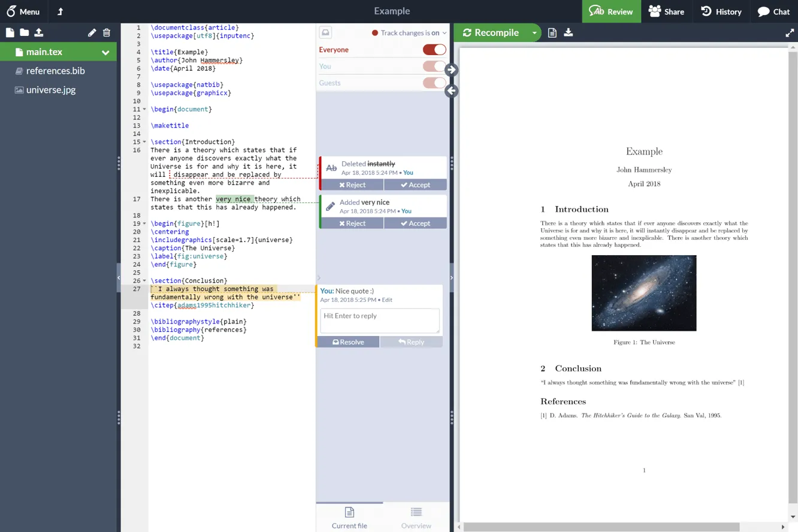Viewport: 798px width, 532px height.
Task: Enable track changes for Guests
Action: tap(434, 83)
